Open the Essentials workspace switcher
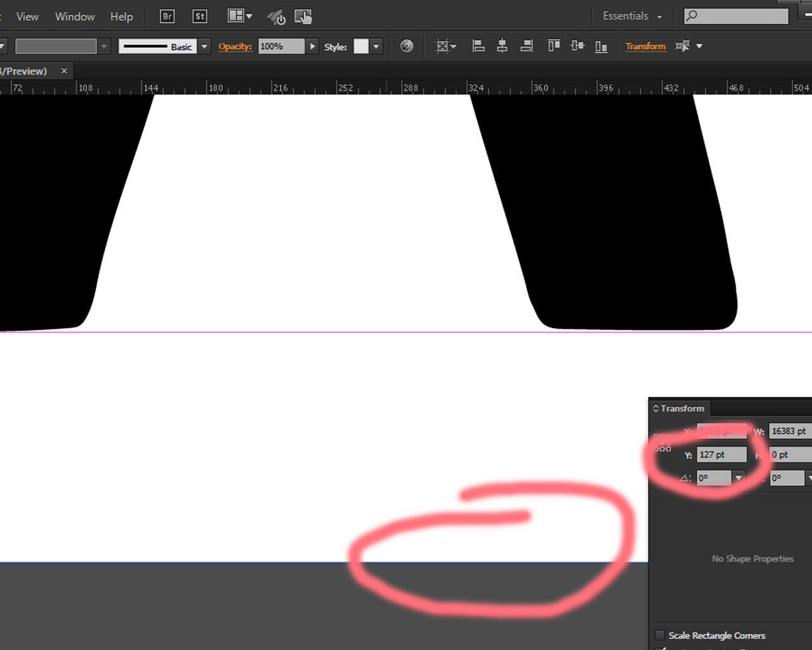The height and width of the screenshot is (650, 812). coord(632,17)
